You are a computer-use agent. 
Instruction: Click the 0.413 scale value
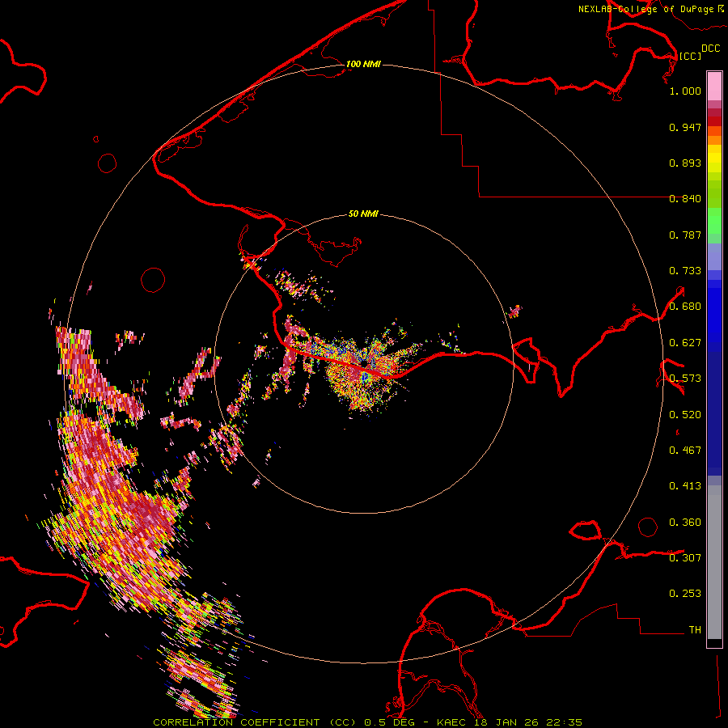[685, 486]
